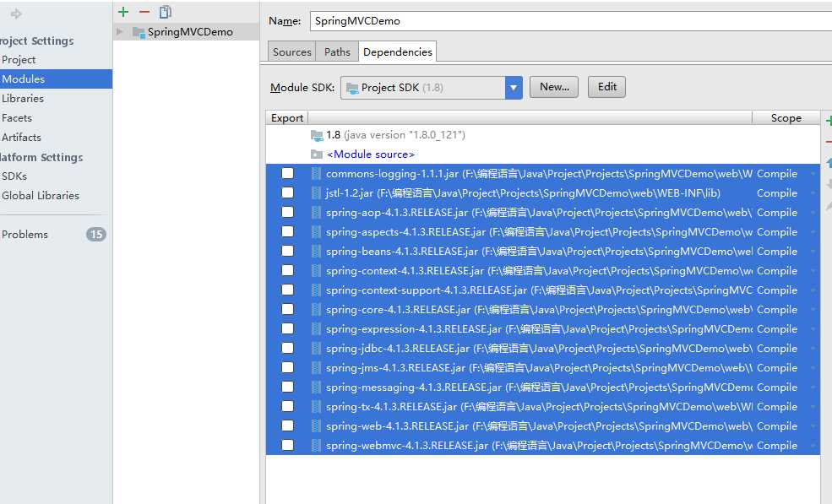The image size is (832, 504).
Task: Click the jar icon of spring-context-support jar
Action: point(316,290)
